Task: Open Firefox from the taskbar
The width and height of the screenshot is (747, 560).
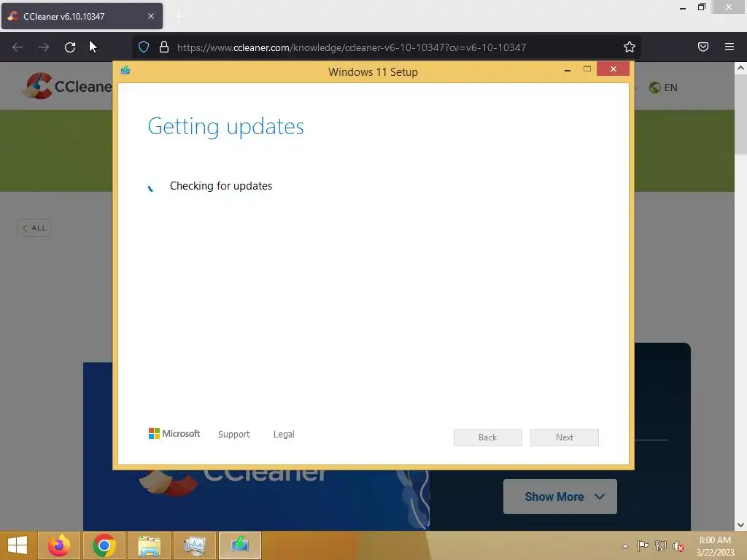Action: [58, 545]
